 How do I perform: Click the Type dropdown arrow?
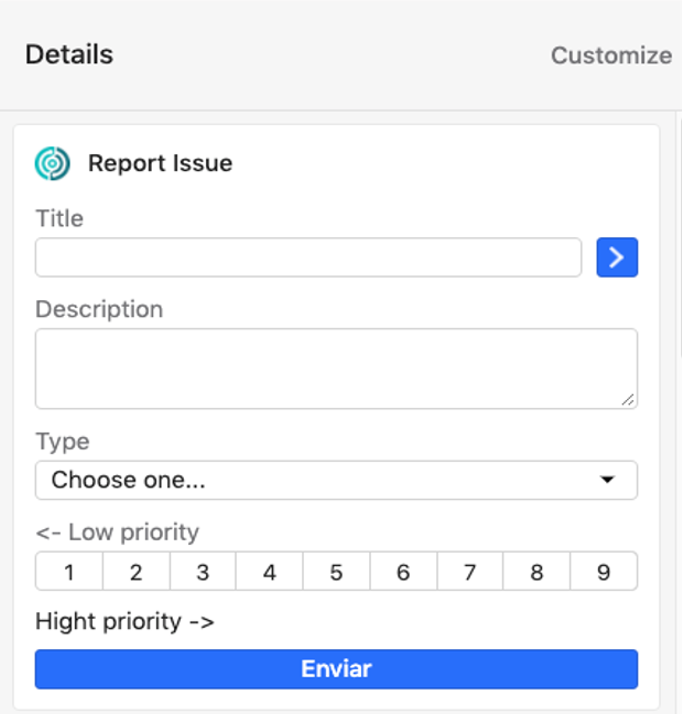(607, 480)
